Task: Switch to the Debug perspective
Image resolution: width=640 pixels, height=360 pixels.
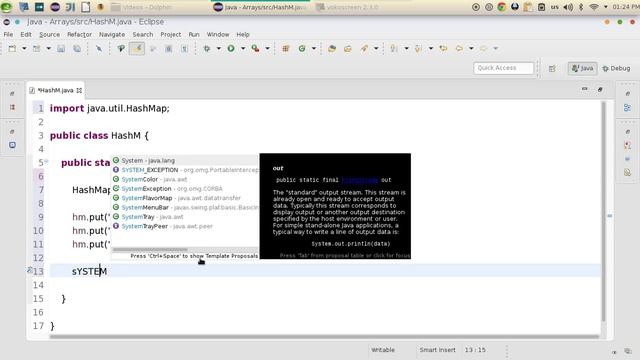Action: tap(616, 69)
